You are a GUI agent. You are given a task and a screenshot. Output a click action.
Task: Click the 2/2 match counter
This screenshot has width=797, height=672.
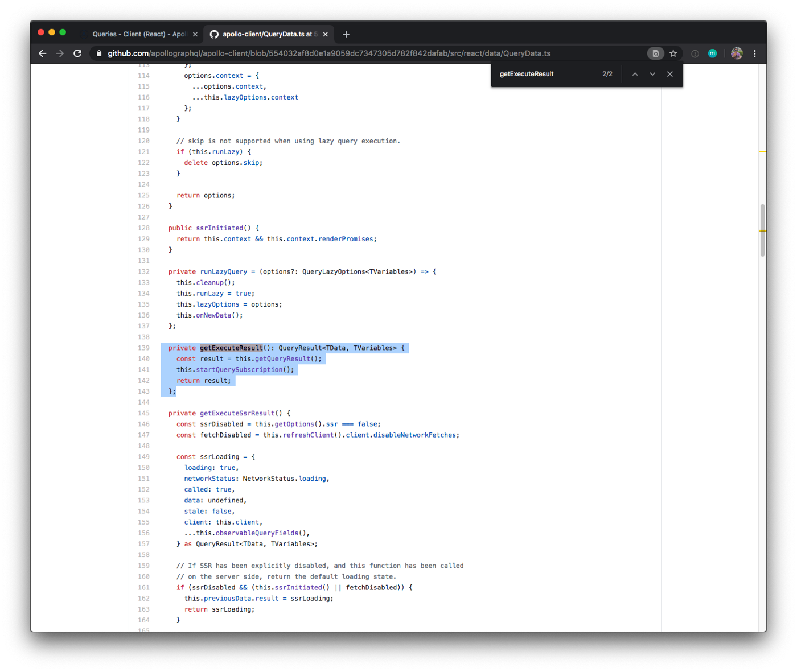click(x=607, y=74)
